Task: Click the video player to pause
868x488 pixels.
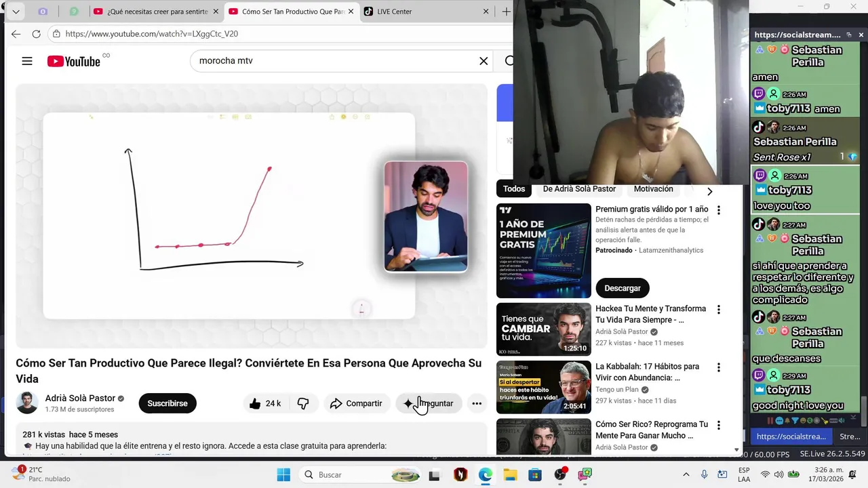Action: 252,216
